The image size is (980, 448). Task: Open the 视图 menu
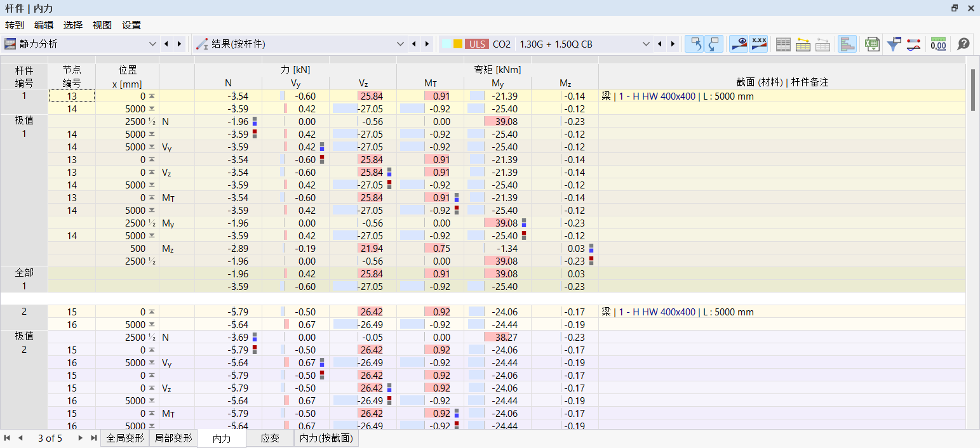pyautogui.click(x=102, y=25)
